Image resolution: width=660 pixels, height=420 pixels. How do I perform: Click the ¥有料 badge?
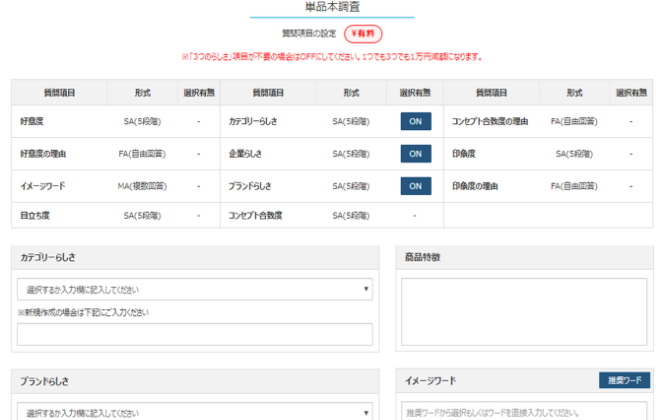tap(363, 34)
